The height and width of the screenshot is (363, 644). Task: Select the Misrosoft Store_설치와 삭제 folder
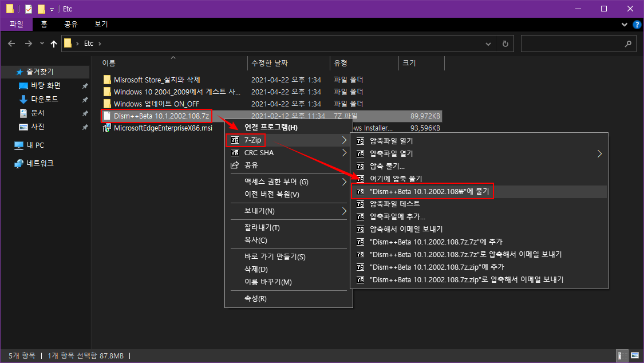[157, 80]
